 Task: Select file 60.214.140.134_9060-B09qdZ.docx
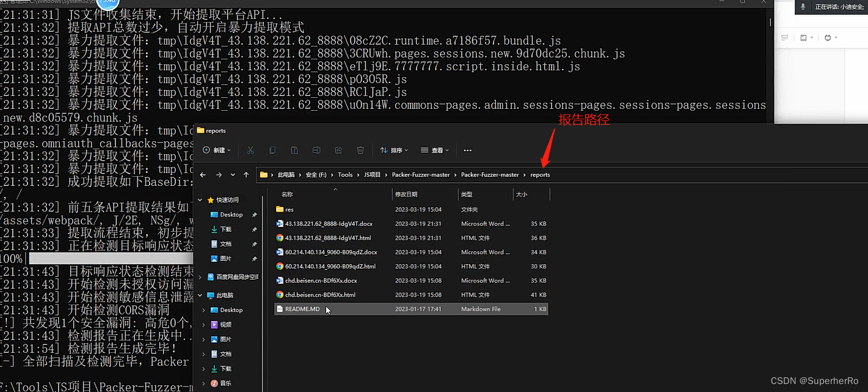[x=331, y=252]
